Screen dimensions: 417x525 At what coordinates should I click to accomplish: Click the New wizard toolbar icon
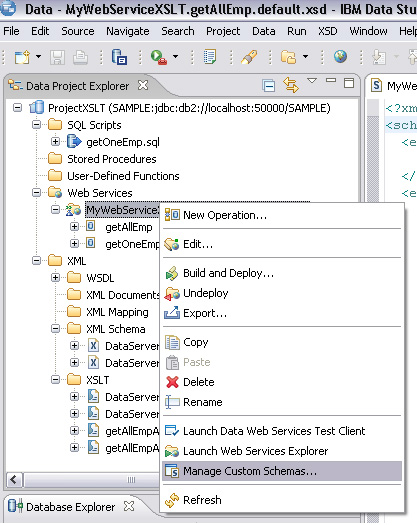22,57
